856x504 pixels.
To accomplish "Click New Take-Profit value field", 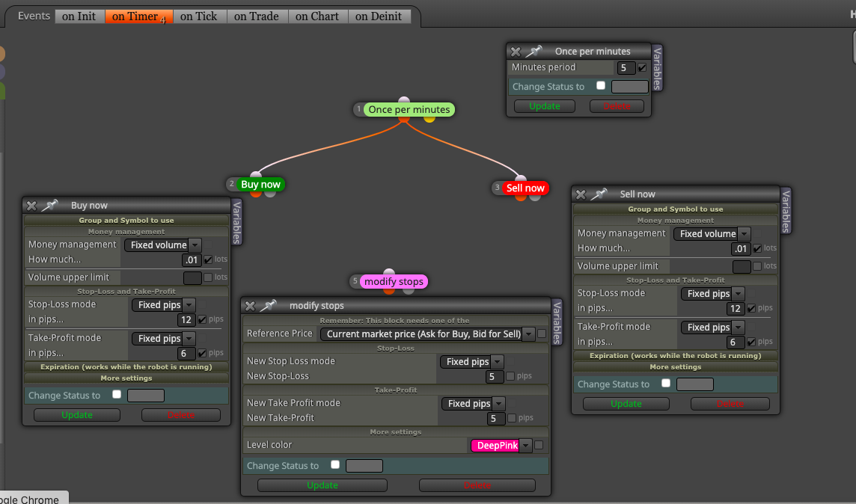I will coord(495,418).
